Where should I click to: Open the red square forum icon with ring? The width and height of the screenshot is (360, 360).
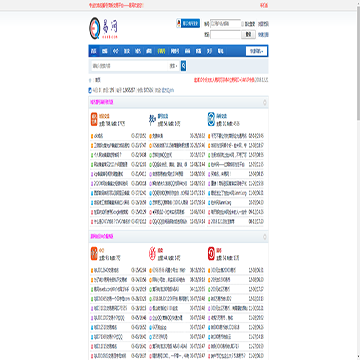click(211, 253)
